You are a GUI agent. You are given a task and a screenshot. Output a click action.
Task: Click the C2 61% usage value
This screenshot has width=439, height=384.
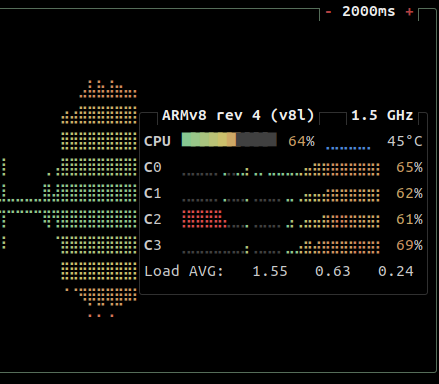[x=409, y=219]
